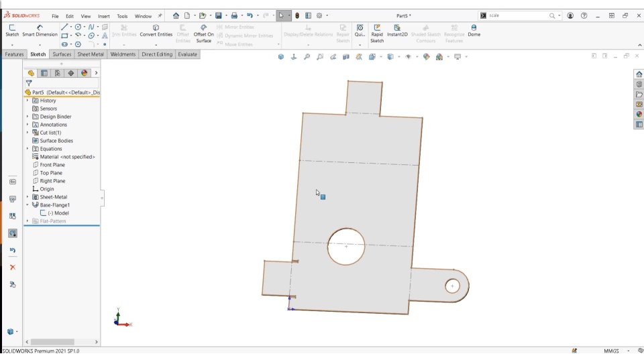Open the Smart Dimension dropdown arrow
Screen dimensions: 644x362
coord(40,44)
